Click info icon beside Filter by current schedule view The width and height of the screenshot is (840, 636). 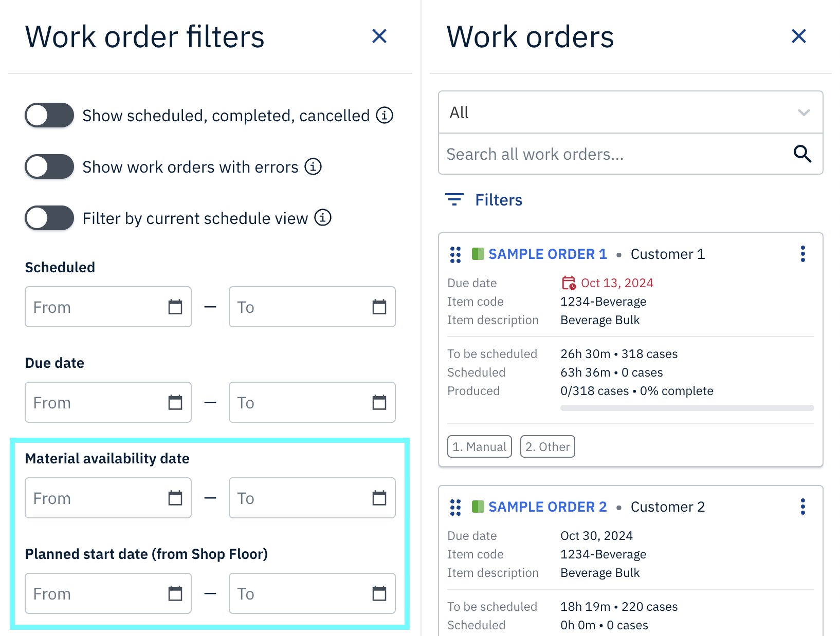pos(323,218)
